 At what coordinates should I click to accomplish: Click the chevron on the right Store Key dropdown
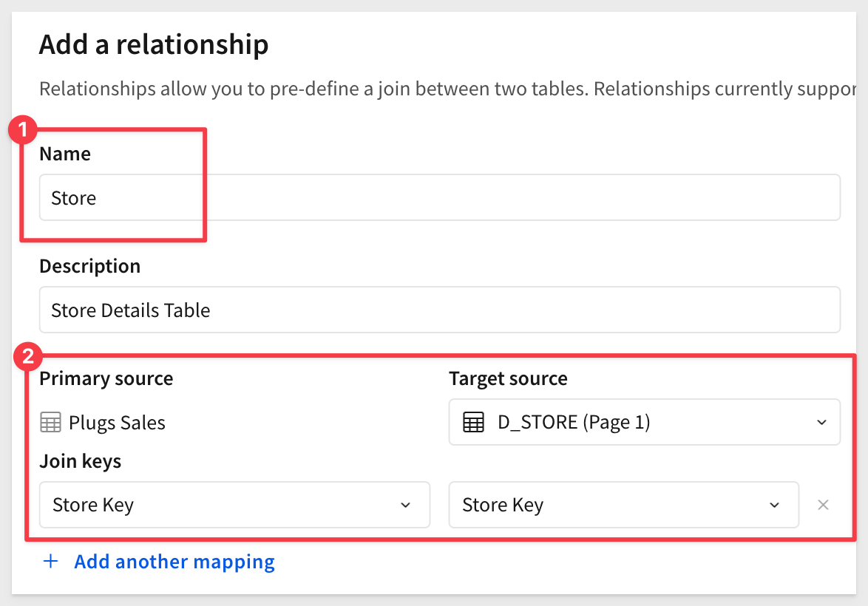pyautogui.click(x=774, y=505)
